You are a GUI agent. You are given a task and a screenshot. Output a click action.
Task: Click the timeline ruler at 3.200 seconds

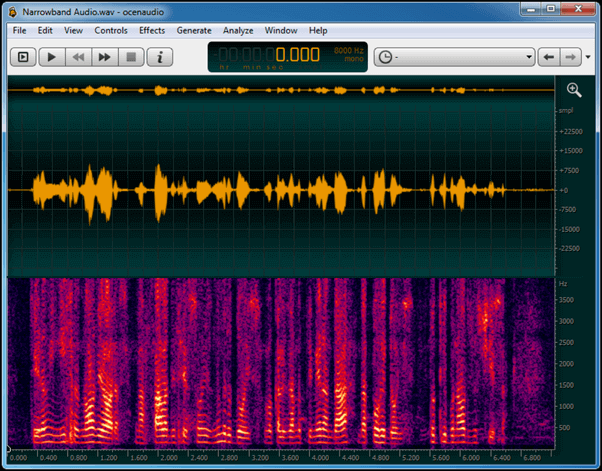coord(261,456)
